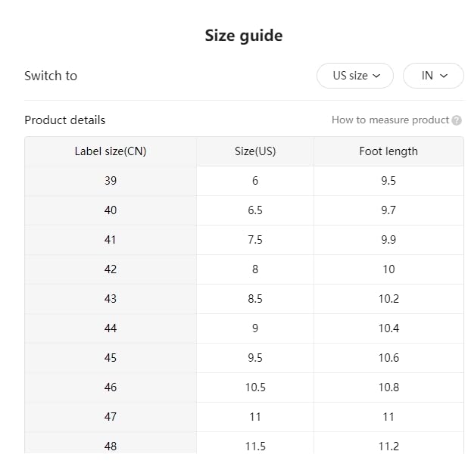This screenshot has width=468, height=476.
Task: Select label size 39 cell
Action: [x=111, y=181]
